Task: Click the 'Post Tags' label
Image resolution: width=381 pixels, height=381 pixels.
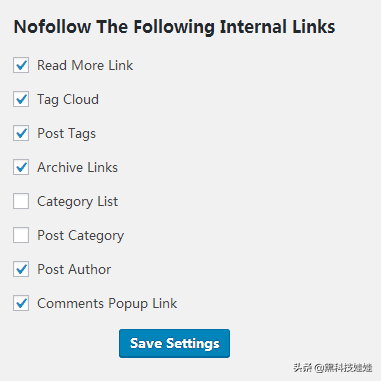Action: point(66,134)
